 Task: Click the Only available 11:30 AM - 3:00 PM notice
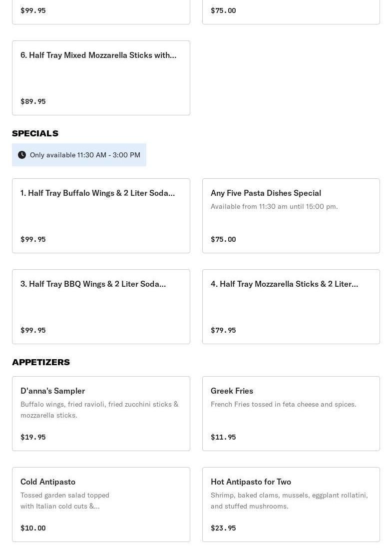tap(85, 155)
